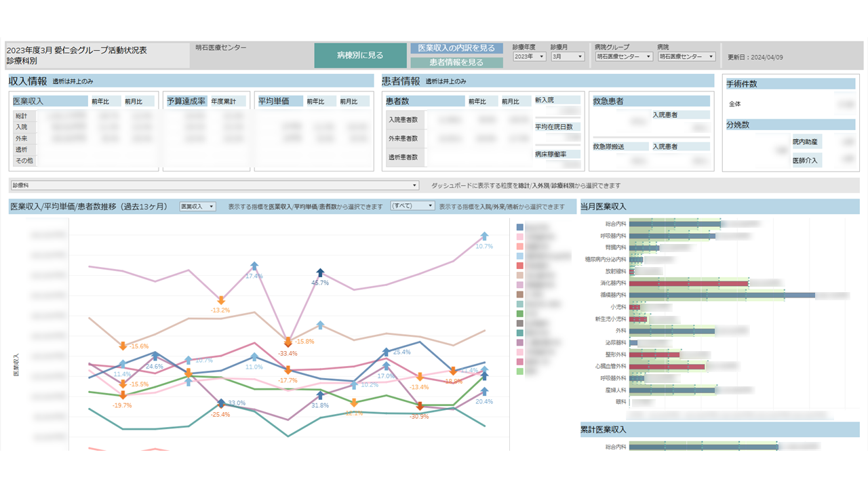Click the その他 row label

click(x=24, y=161)
